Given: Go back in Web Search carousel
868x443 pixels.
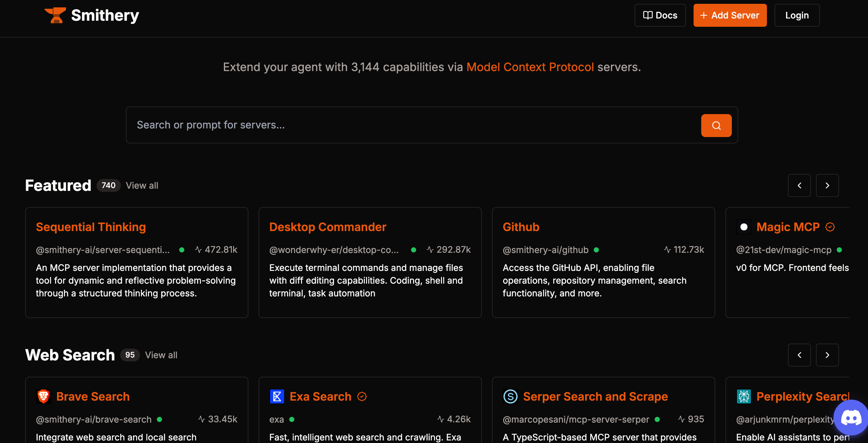Looking at the screenshot, I should (799, 355).
